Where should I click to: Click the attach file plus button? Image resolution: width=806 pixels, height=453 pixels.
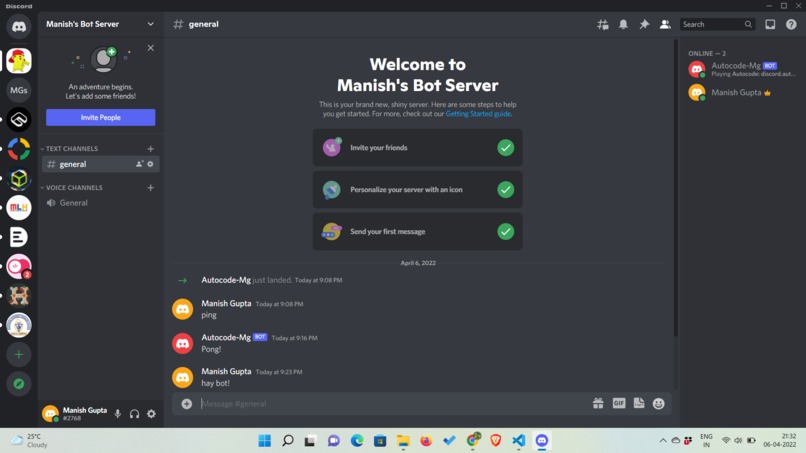[187, 404]
